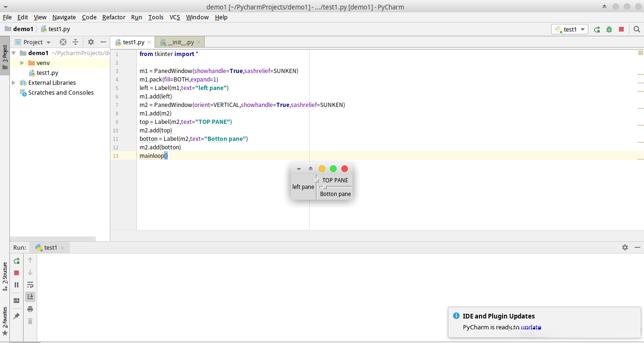Toggle scroll to end in Run console

[30, 297]
